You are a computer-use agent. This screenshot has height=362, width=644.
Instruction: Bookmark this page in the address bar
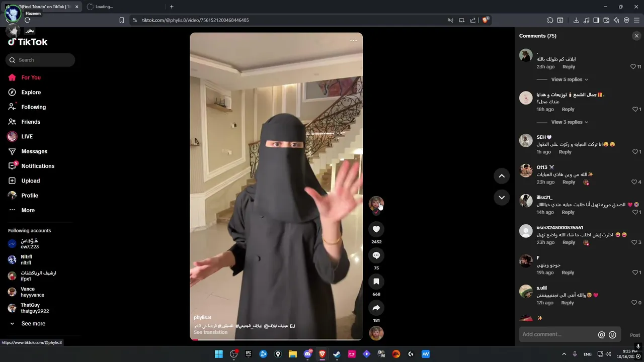click(x=121, y=20)
